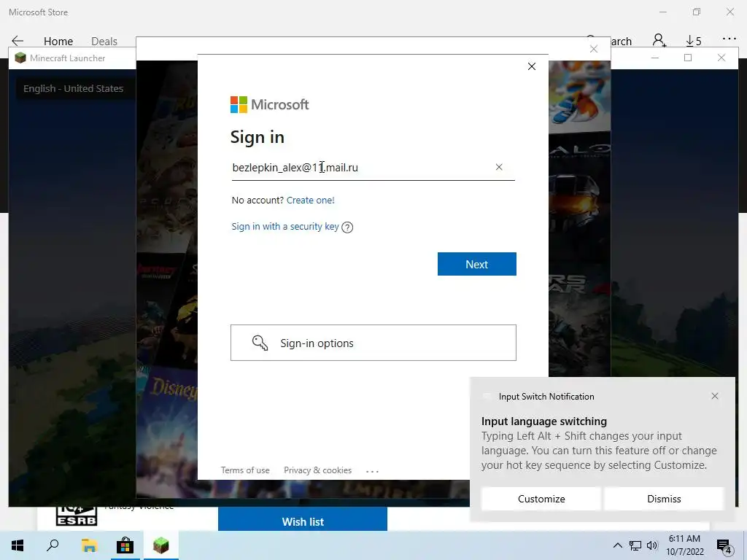747x560 pixels.
Task: Open Sign-in options
Action: (373, 343)
